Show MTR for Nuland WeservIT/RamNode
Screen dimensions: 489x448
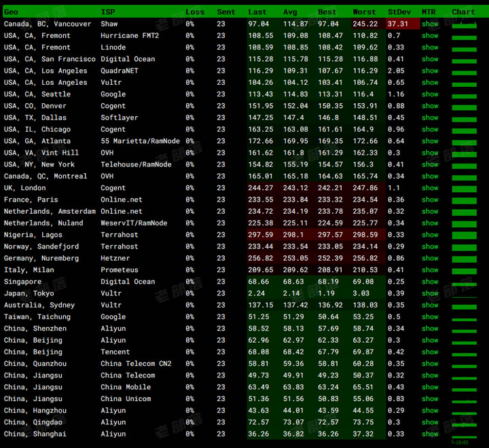tap(430, 223)
